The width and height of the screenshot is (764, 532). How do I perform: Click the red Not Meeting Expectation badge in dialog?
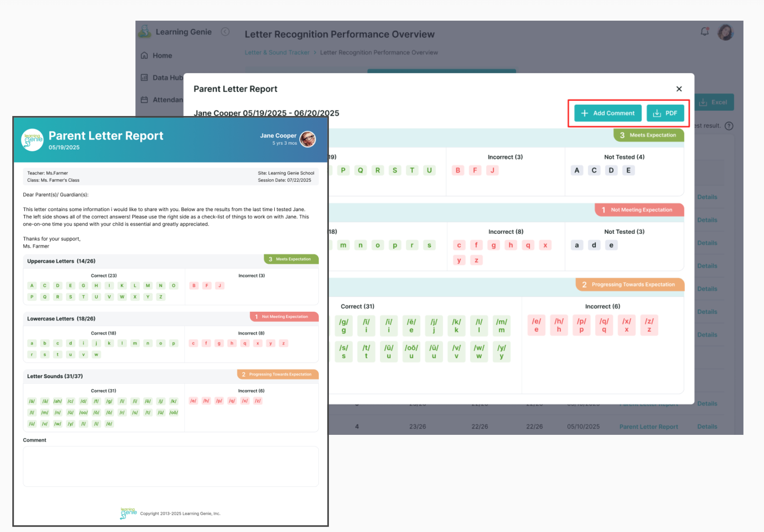[x=639, y=210]
